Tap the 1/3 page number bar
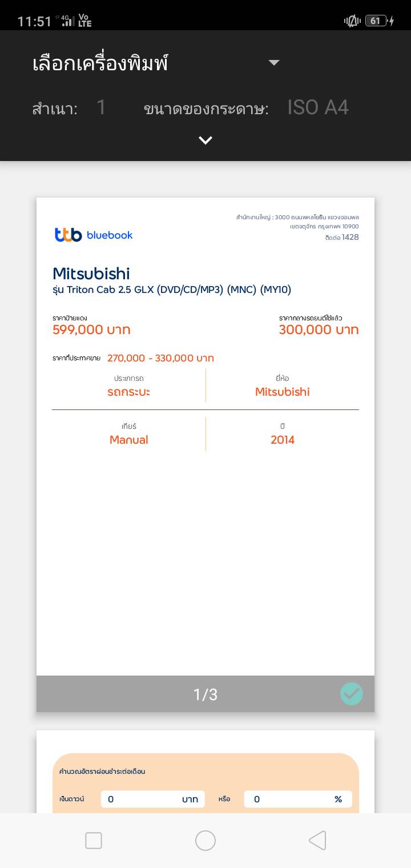411x868 pixels. pyautogui.click(x=205, y=694)
